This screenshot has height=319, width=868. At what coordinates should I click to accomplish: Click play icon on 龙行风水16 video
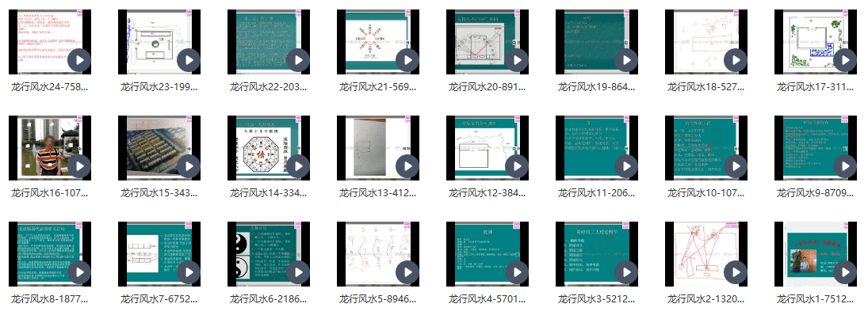pos(79,166)
